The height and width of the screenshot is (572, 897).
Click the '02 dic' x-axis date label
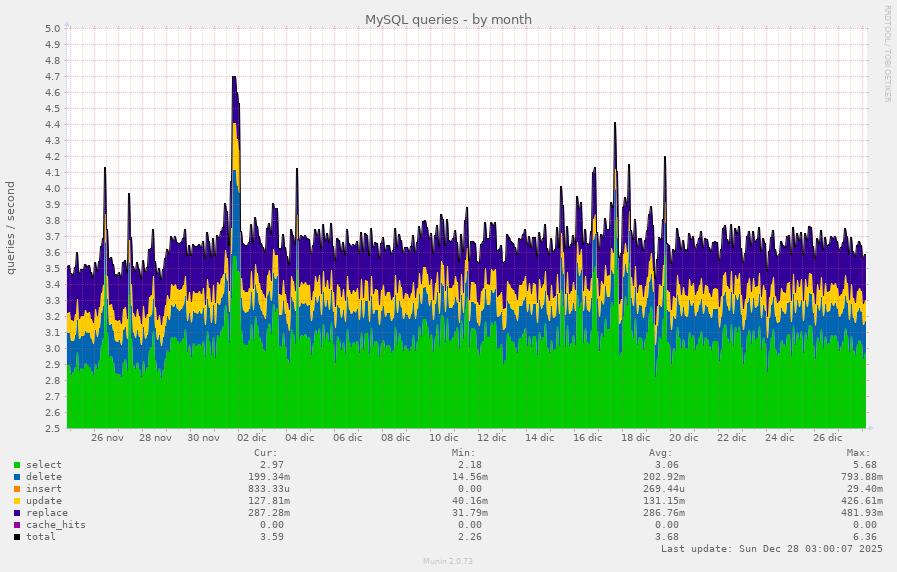click(252, 438)
